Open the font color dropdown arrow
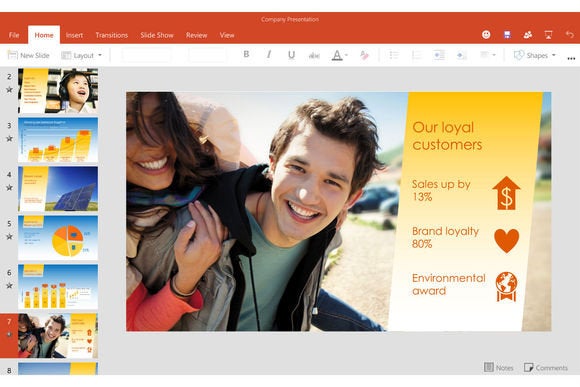Viewport: 580px width, 387px height. 346,55
